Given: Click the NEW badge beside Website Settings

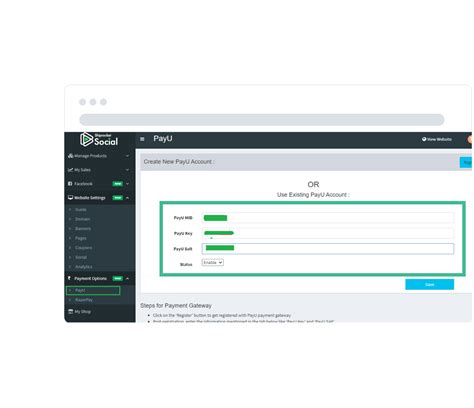Looking at the screenshot, I should [x=118, y=198].
